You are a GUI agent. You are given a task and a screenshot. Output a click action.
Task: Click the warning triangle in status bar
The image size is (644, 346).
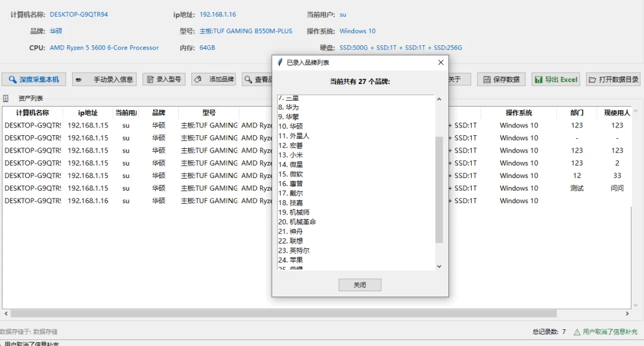(x=577, y=332)
